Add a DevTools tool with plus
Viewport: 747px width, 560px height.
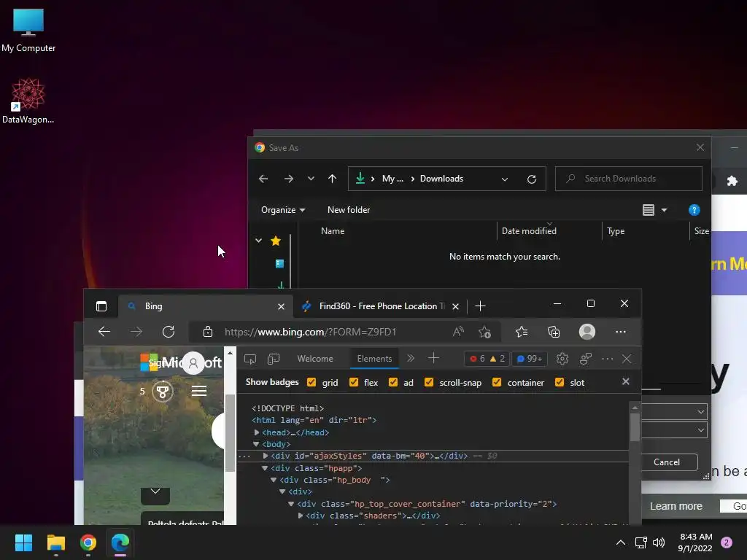click(433, 358)
